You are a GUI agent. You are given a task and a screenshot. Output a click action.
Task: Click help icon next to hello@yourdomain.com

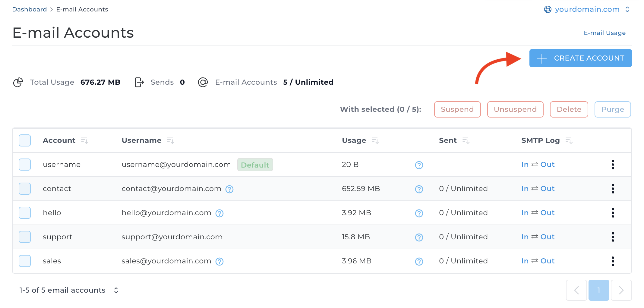(x=219, y=213)
